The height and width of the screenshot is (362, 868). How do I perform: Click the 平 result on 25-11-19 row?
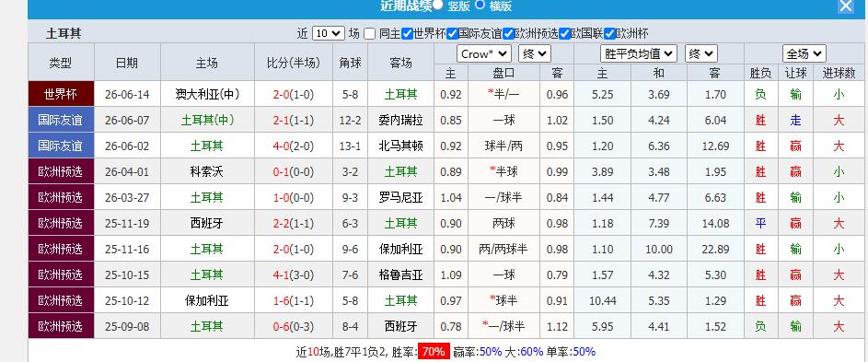760,224
